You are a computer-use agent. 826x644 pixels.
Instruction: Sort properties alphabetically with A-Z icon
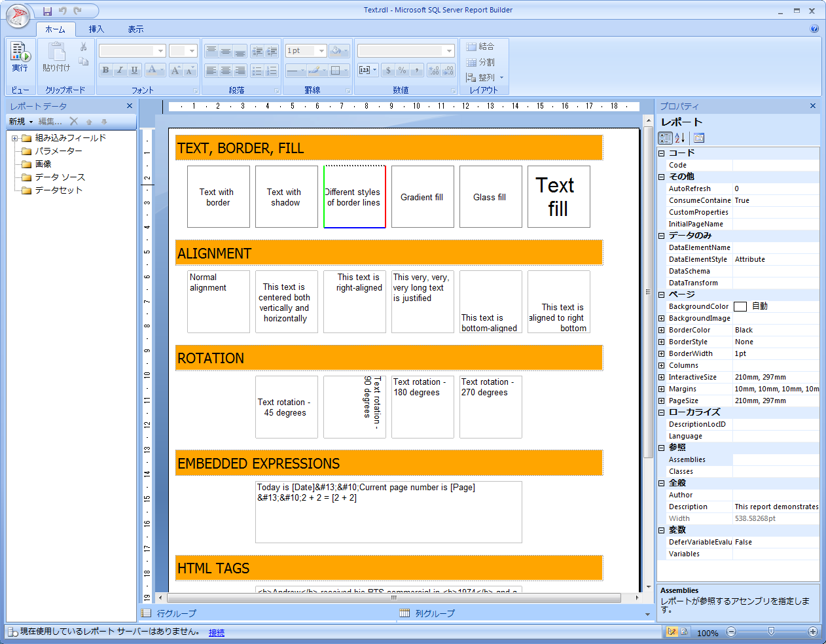point(680,138)
